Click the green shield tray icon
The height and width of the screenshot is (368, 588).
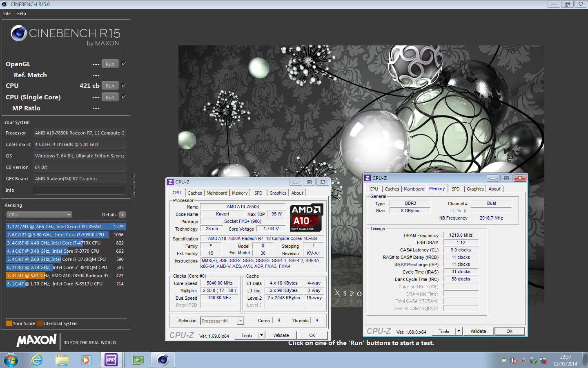coord(533,360)
